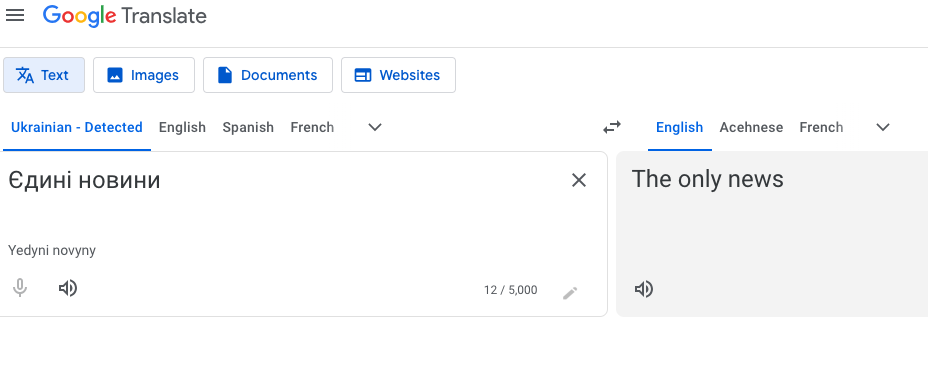Switch to Documents translation mode

pos(268,75)
